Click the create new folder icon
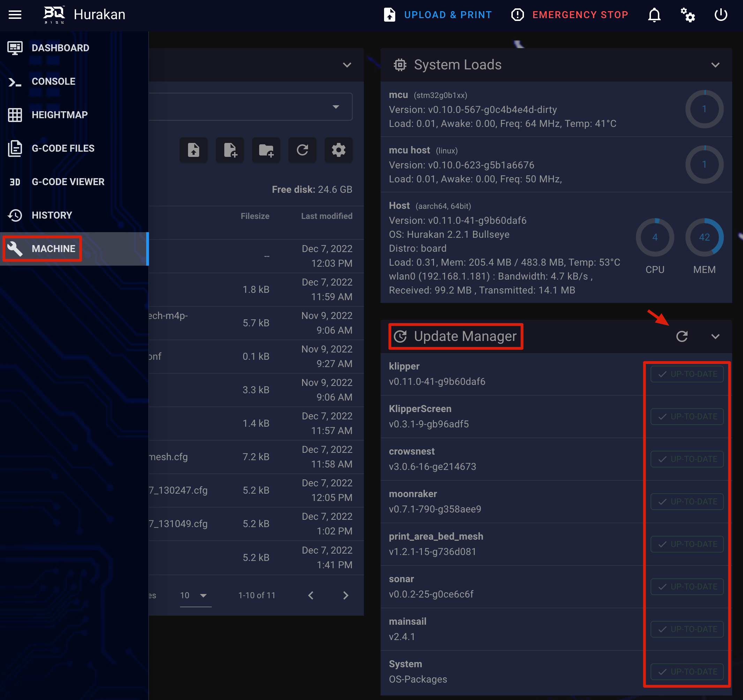743x700 pixels. (x=266, y=150)
